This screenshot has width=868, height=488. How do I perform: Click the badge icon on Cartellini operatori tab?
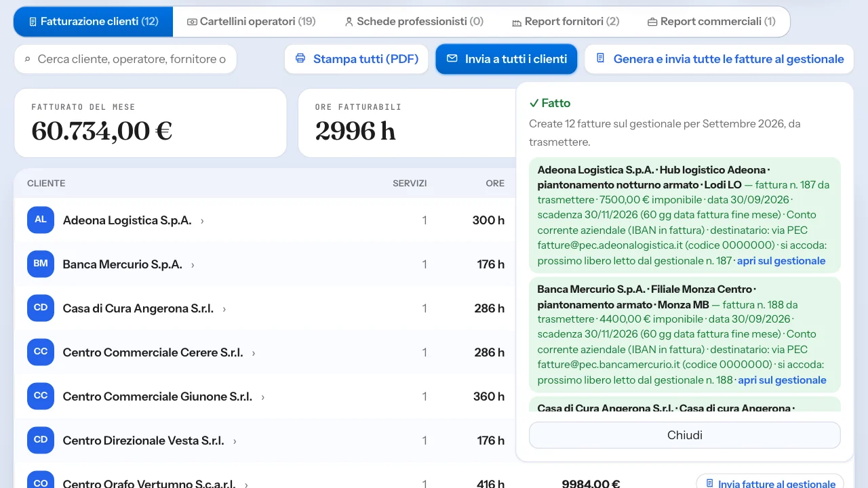click(192, 22)
